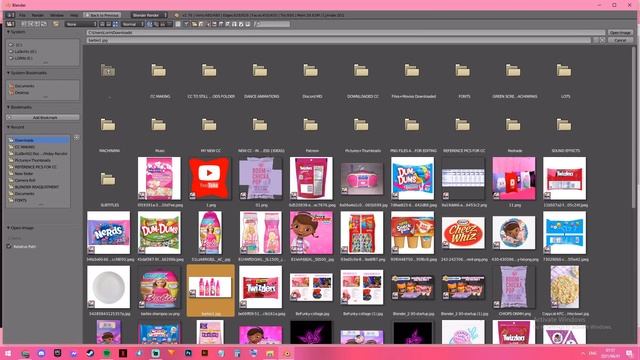Open the FONTS folder in the file grid
The image size is (640, 360).
pyautogui.click(x=463, y=71)
